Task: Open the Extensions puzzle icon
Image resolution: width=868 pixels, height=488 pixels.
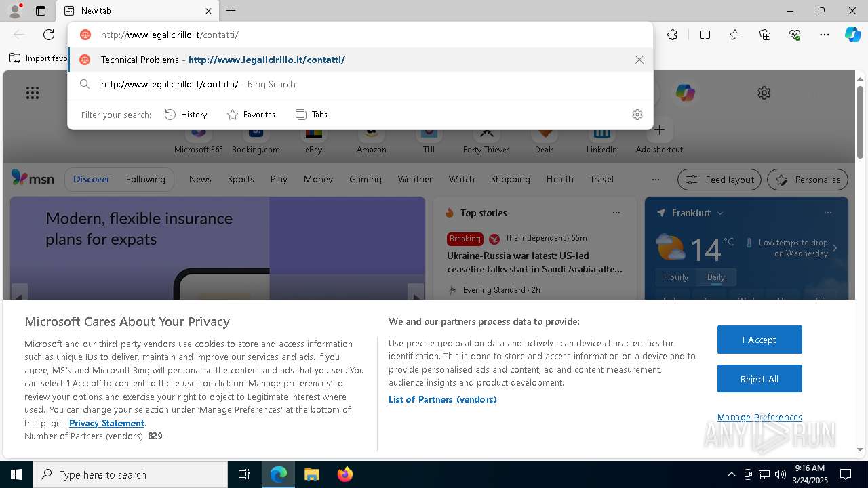Action: [672, 35]
